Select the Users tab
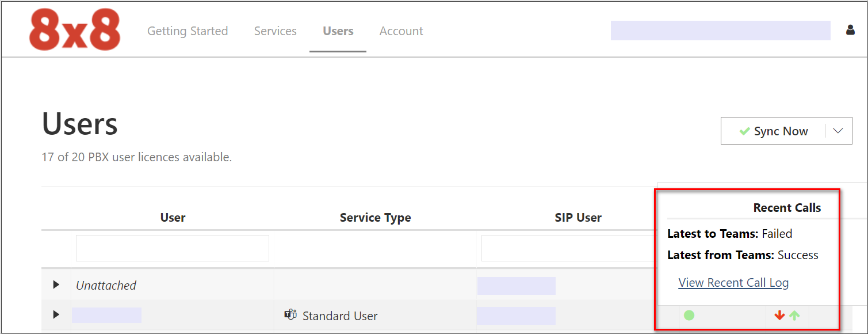Image resolution: width=868 pixels, height=334 pixels. pos(338,31)
